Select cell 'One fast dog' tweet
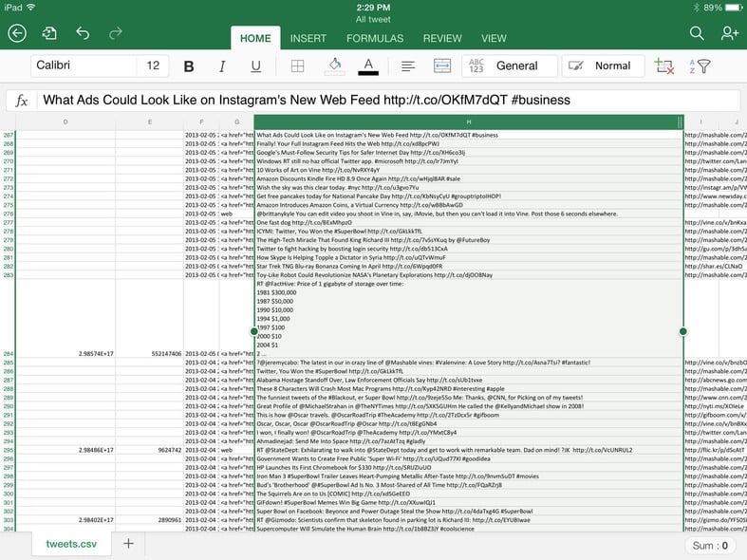The height and width of the screenshot is (560, 747). 469,222
